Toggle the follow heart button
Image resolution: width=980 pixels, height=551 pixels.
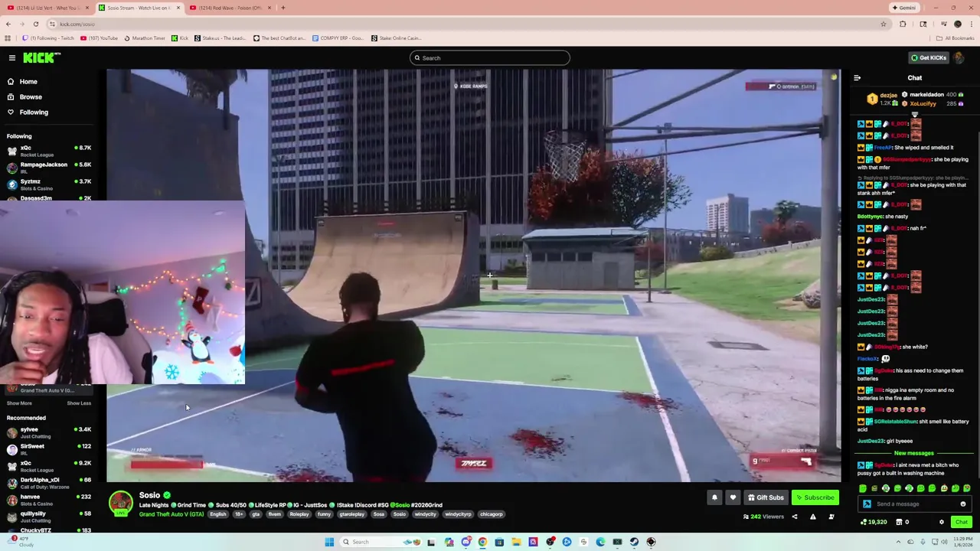click(733, 497)
